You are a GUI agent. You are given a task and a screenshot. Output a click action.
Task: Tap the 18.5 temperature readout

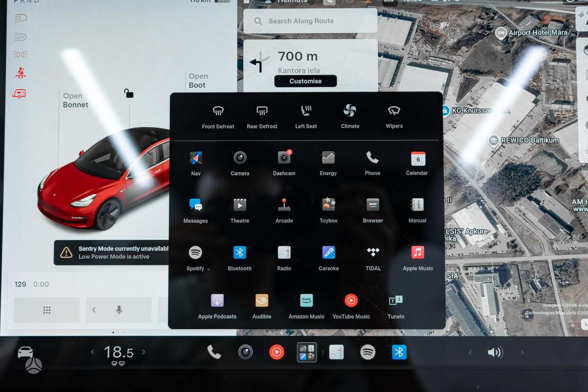click(x=119, y=352)
